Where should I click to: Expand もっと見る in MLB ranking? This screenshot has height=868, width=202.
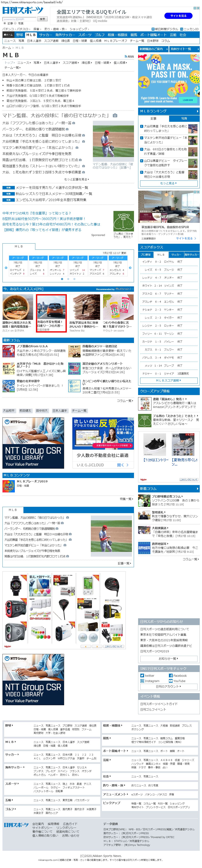tap(169, 183)
